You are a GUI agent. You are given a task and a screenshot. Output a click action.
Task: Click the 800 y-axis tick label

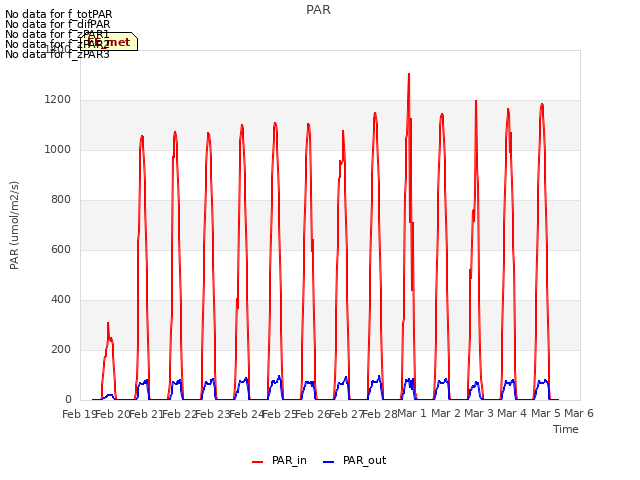(61, 200)
